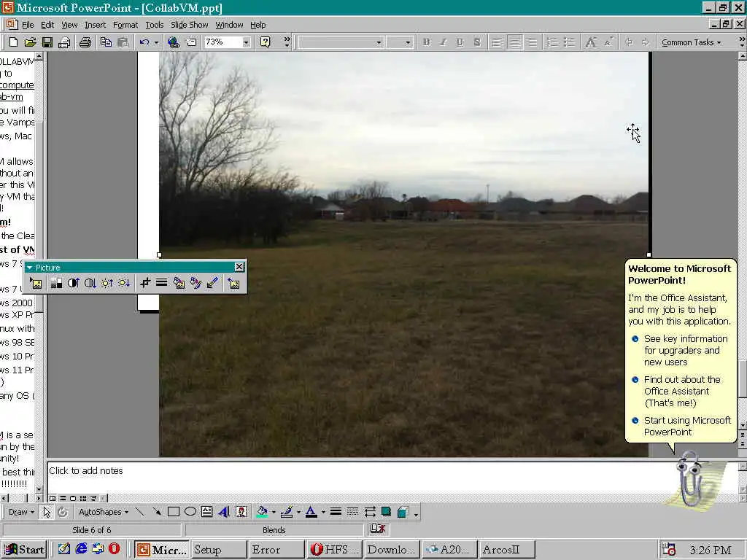Toggle Align Left text alignment
This screenshot has width=747, height=560.
pos(498,42)
